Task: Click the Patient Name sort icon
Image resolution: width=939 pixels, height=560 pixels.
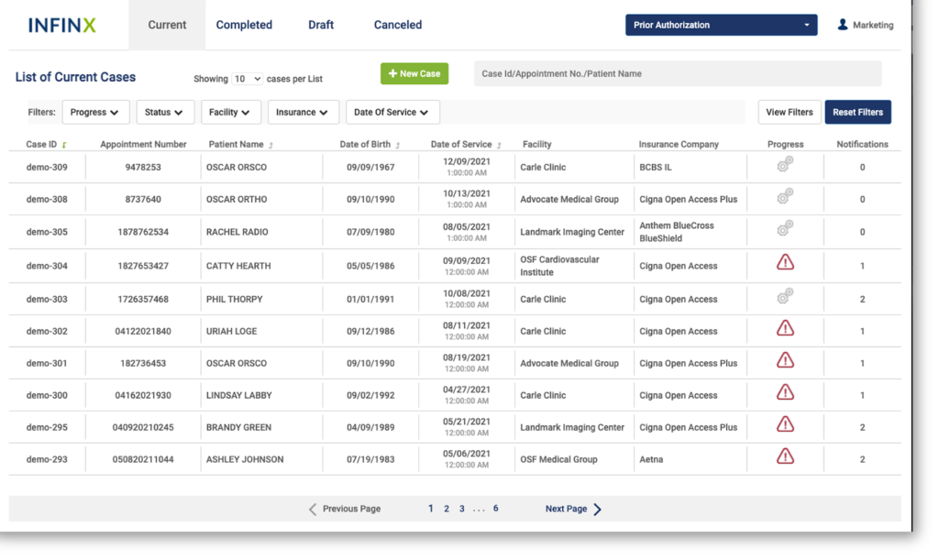Action: (x=271, y=145)
